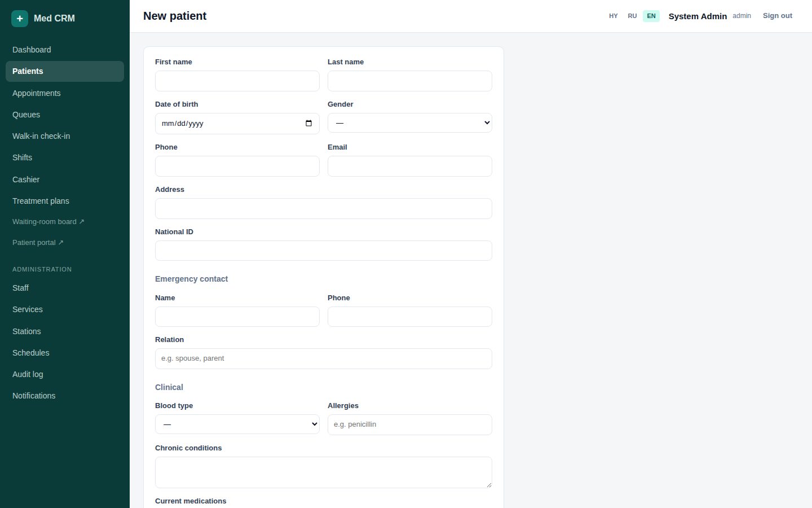Click the National ID field

click(324, 251)
